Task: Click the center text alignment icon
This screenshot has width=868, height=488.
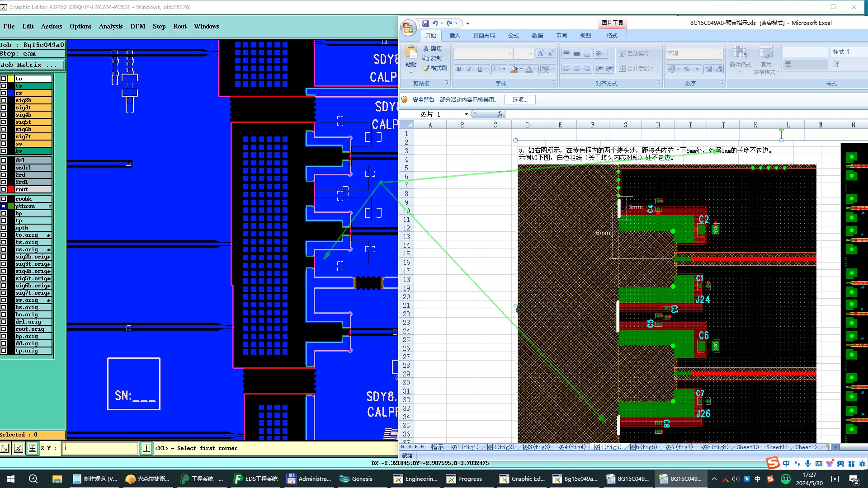Action: 576,69
